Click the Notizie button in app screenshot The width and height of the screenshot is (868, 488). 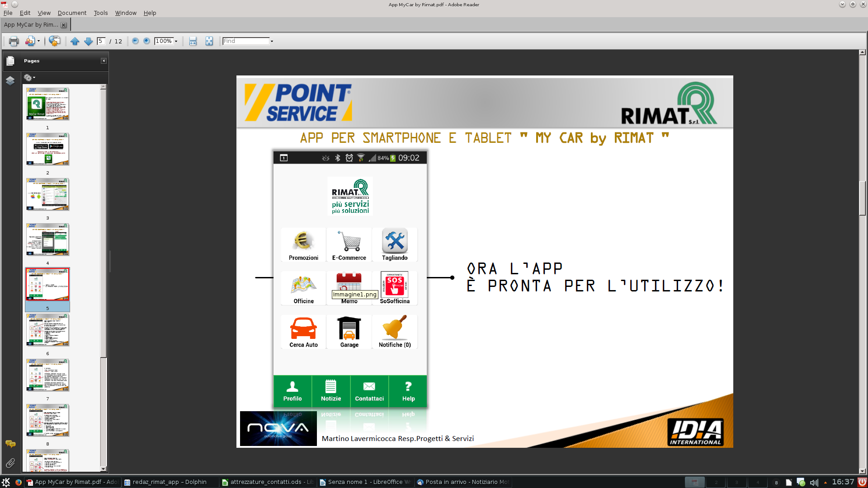coord(331,391)
